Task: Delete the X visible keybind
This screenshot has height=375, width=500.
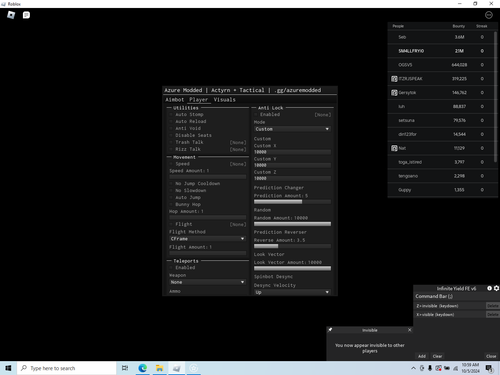Action: pos(492,314)
